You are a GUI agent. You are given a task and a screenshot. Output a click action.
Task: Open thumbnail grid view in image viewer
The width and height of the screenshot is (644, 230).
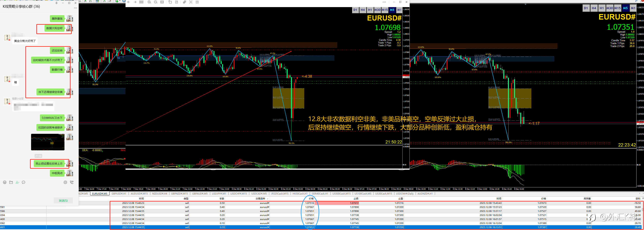pyautogui.click(x=141, y=2)
